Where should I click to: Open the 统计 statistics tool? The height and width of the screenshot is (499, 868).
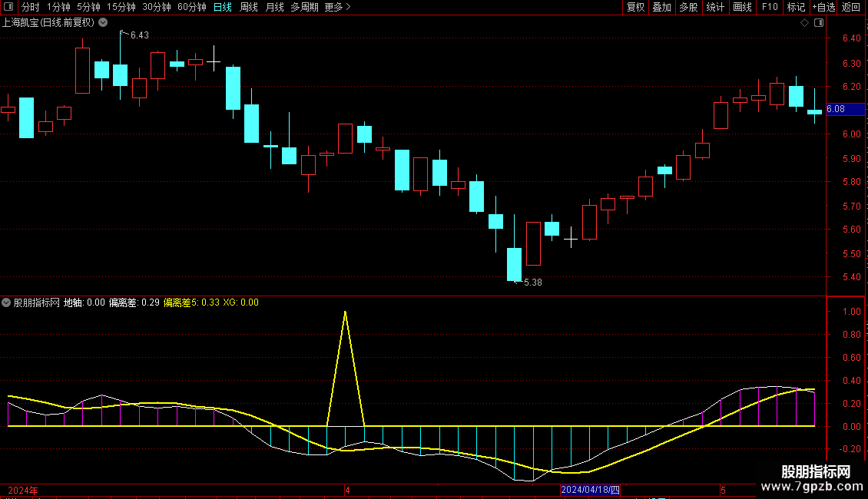(x=715, y=7)
